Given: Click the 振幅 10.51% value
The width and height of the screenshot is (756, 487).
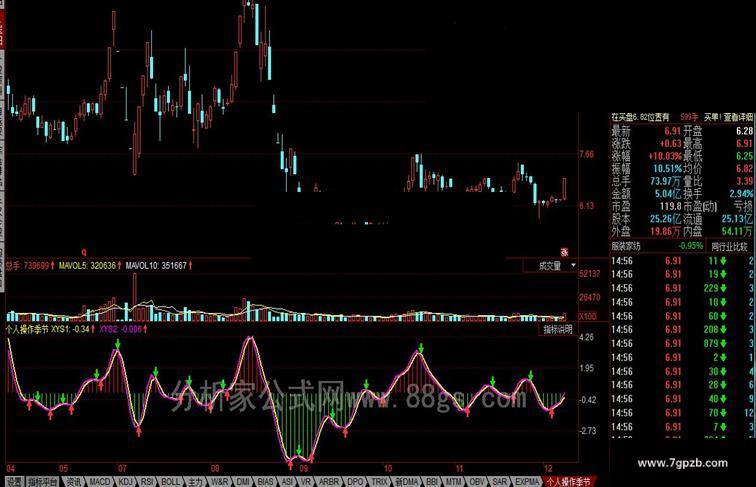Looking at the screenshot, I should 646,169.
